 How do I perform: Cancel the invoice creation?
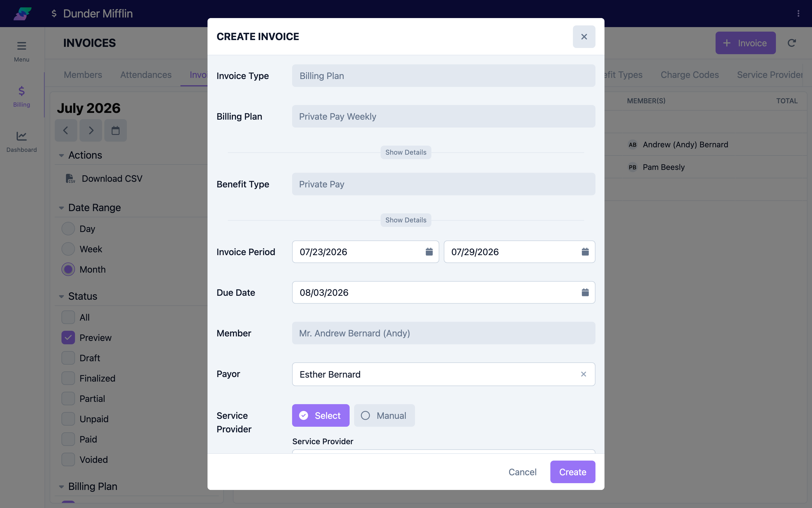(522, 472)
